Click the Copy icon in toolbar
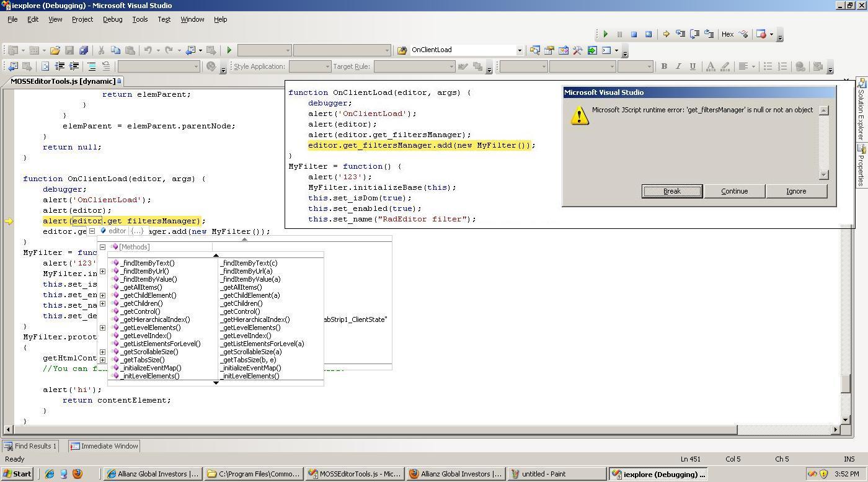This screenshot has height=482, width=868. tap(115, 50)
